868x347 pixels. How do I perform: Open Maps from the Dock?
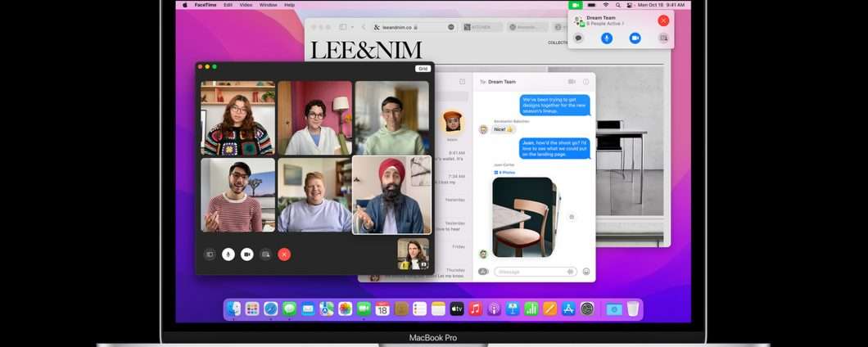327,309
